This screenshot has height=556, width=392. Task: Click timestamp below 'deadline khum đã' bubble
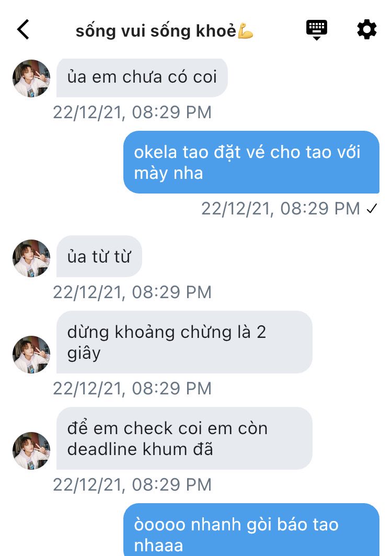coord(132,484)
